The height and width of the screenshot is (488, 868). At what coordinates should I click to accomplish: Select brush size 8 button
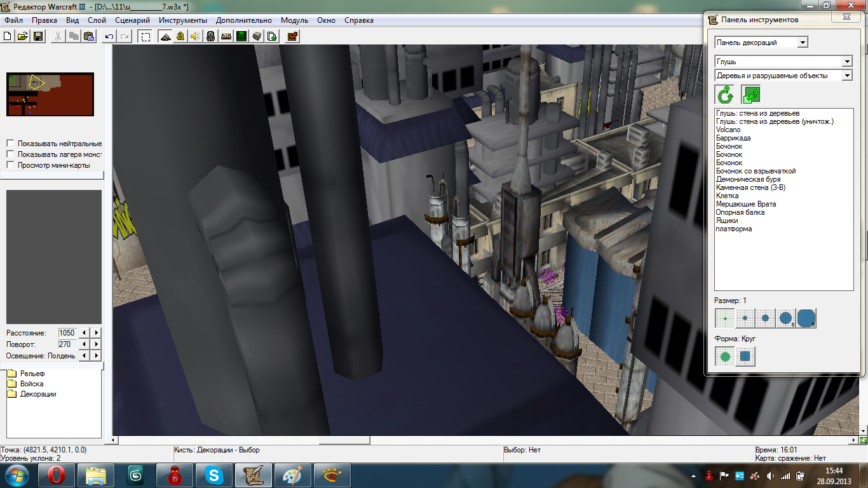806,318
